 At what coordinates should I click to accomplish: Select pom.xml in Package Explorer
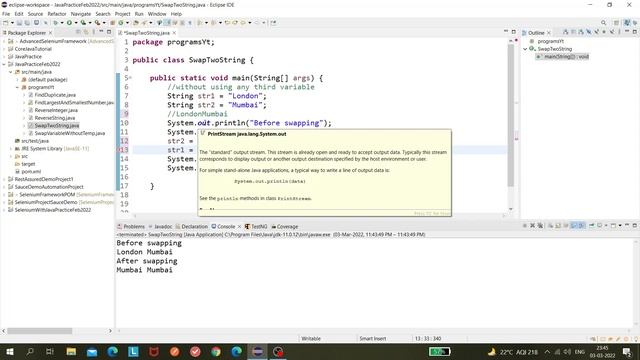(x=31, y=171)
